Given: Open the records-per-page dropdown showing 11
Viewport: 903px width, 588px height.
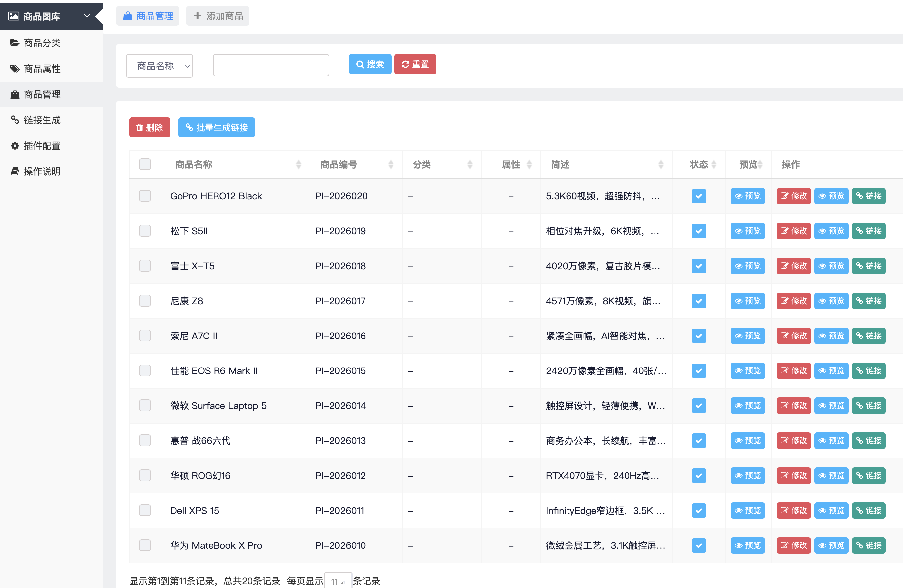Looking at the screenshot, I should tap(338, 581).
